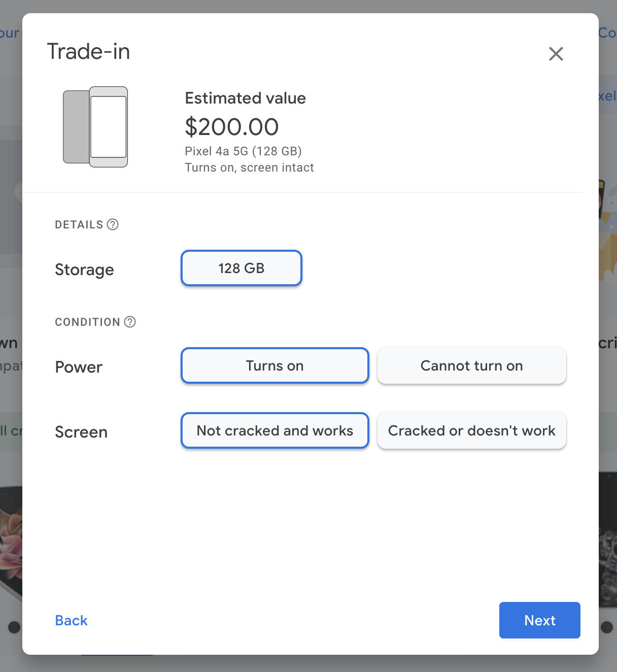The height and width of the screenshot is (672, 617).
Task: Click the dark carousel dot at bottom left
Action: (14, 627)
